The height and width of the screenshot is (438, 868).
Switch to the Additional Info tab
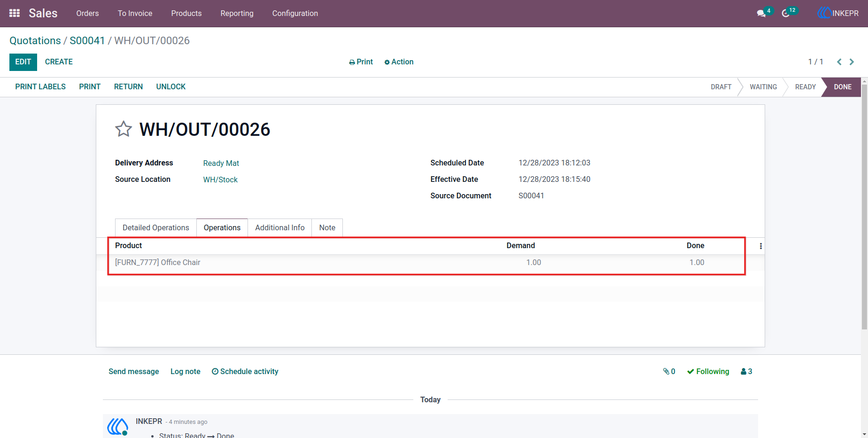pyautogui.click(x=280, y=227)
